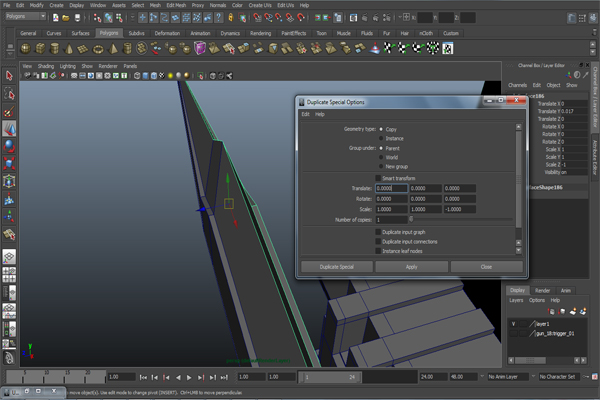Switch to four view layout
Viewport: 600px width, 400px height.
click(9, 274)
